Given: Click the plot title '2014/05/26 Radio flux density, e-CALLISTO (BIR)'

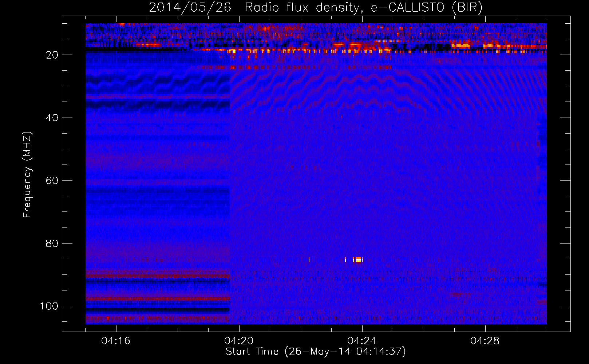Looking at the screenshot, I should point(316,7).
